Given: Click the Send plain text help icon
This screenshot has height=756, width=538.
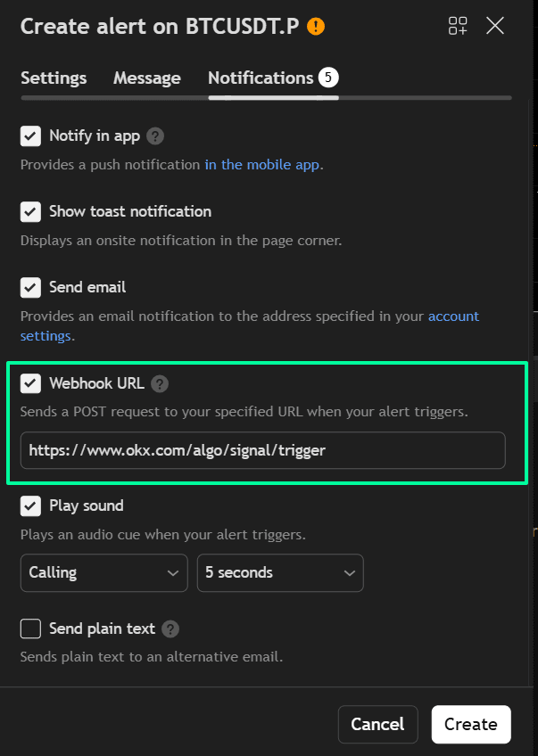Looking at the screenshot, I should click(x=170, y=629).
